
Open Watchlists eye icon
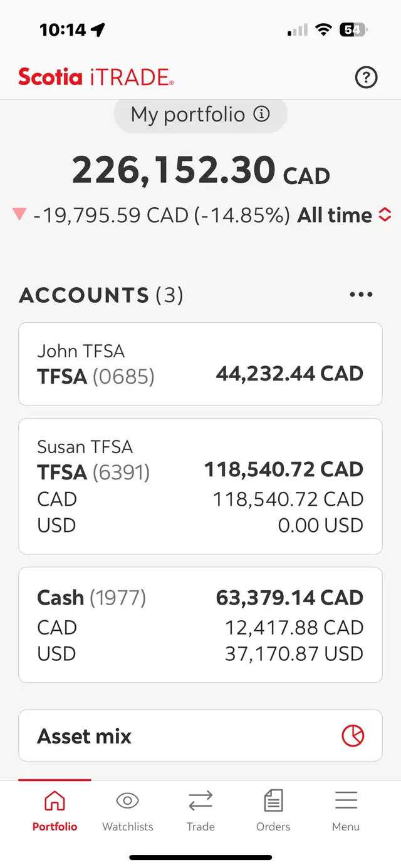pos(127,800)
